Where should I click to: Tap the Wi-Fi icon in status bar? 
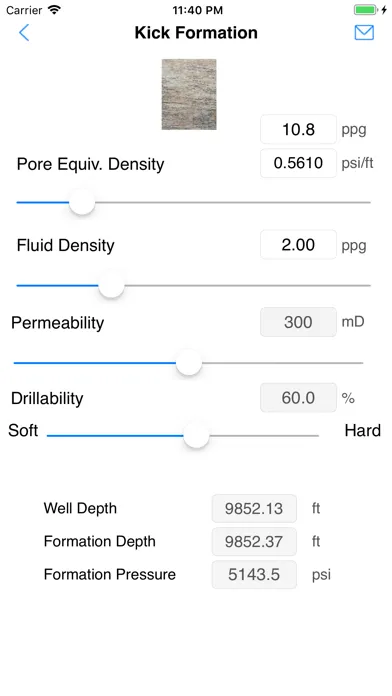55,10
